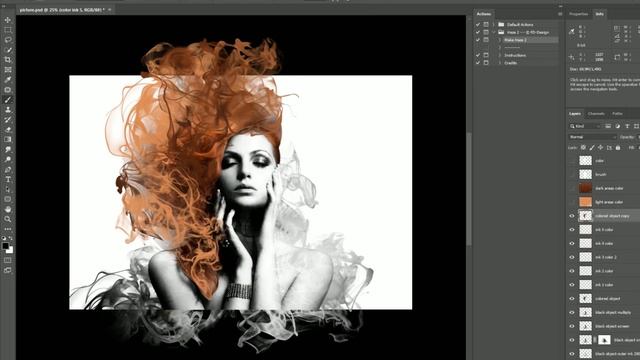Select the Rectangular Marquee tool
640x360 pixels.
point(8,30)
